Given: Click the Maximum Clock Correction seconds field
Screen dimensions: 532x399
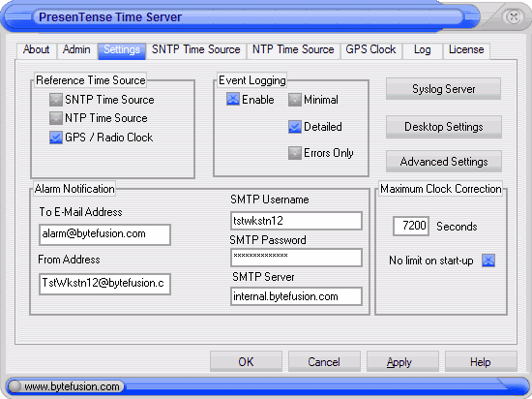Looking at the screenshot, I should tap(411, 226).
